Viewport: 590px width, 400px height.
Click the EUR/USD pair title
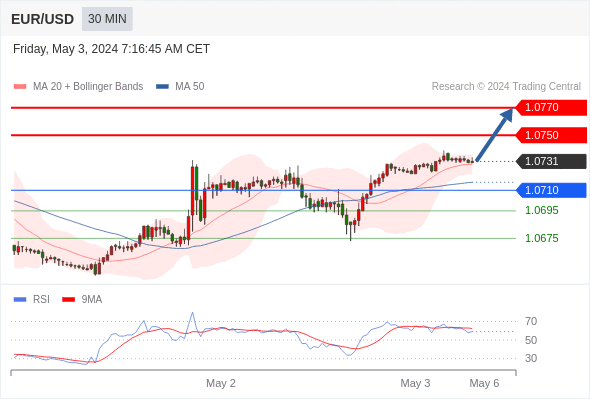tap(43, 19)
